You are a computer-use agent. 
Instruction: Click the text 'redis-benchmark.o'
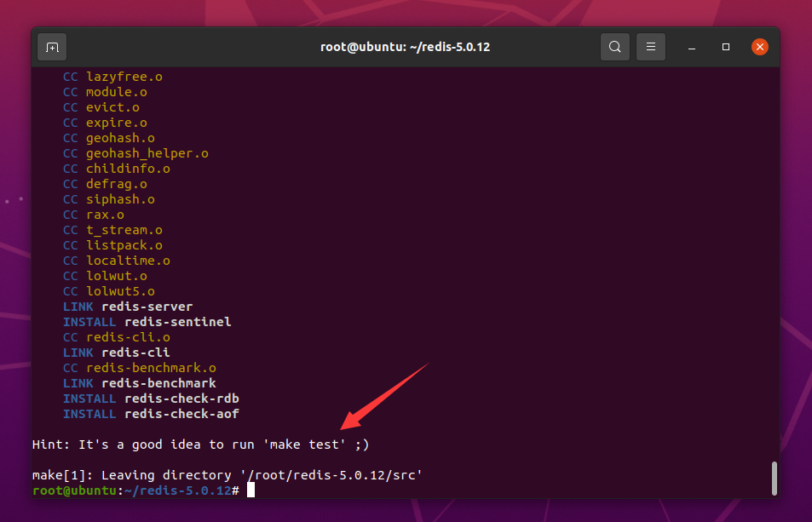pyautogui.click(x=151, y=368)
